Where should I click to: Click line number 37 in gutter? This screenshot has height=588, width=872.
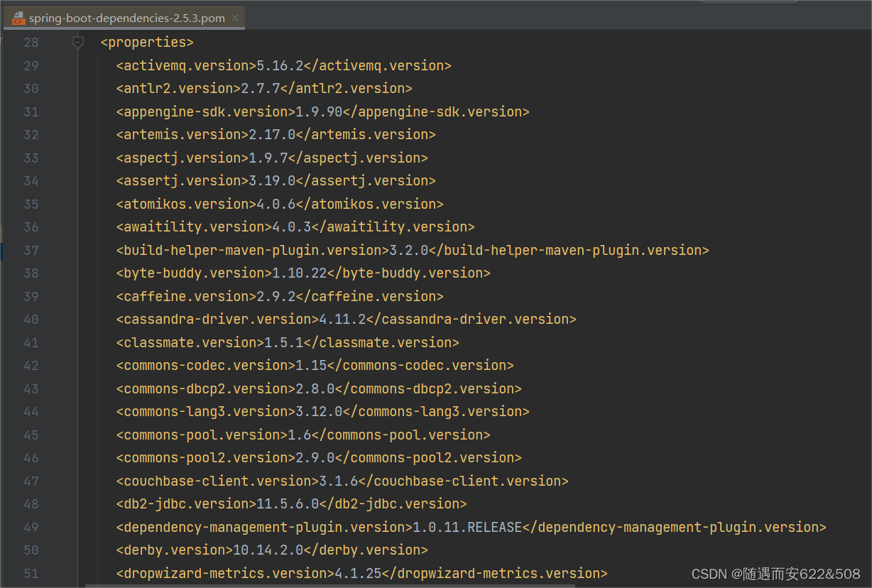tap(31, 250)
